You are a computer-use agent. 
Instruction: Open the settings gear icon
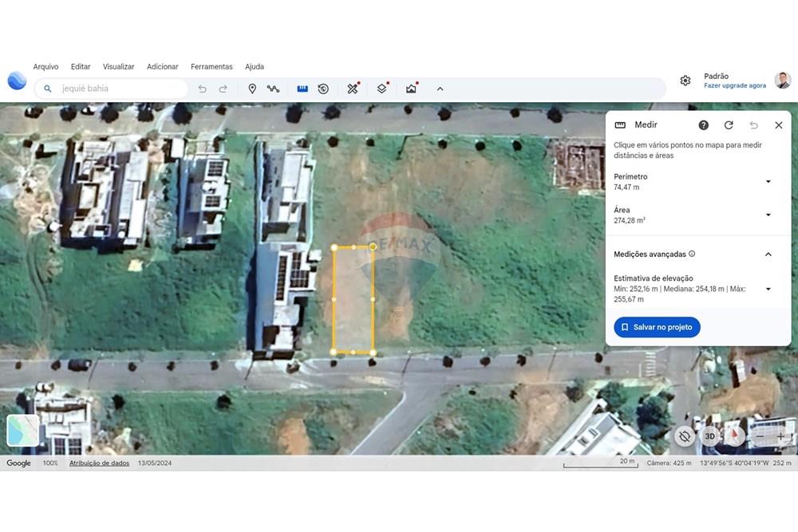tap(685, 81)
